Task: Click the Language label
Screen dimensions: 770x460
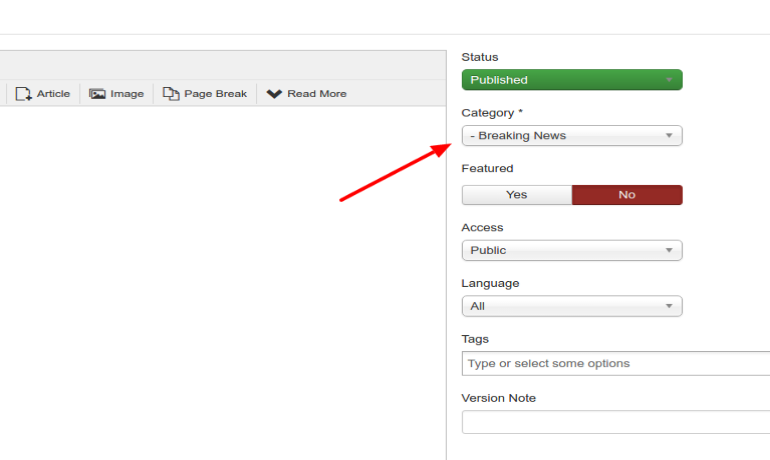Action: (490, 283)
